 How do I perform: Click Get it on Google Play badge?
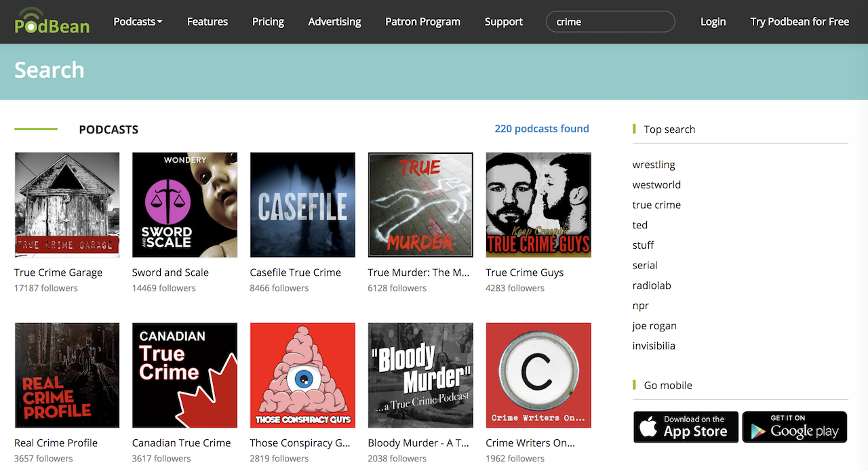coord(795,427)
